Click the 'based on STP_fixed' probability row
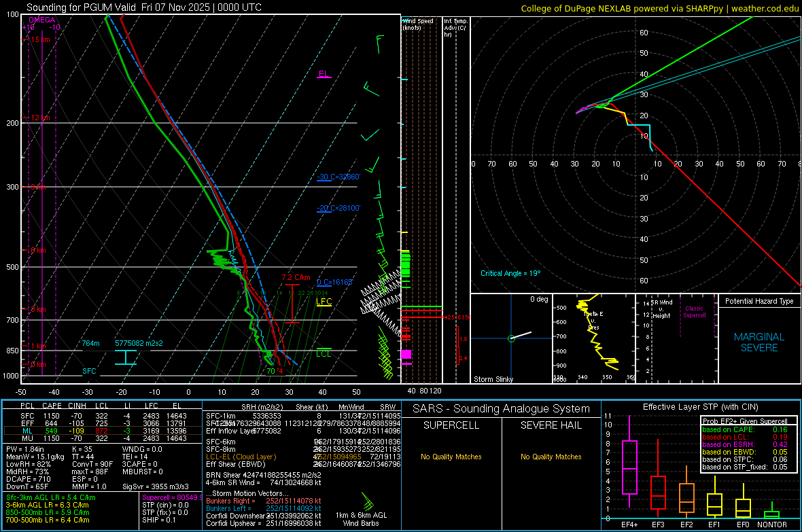Viewport: 802px width, 532px height. click(x=745, y=467)
